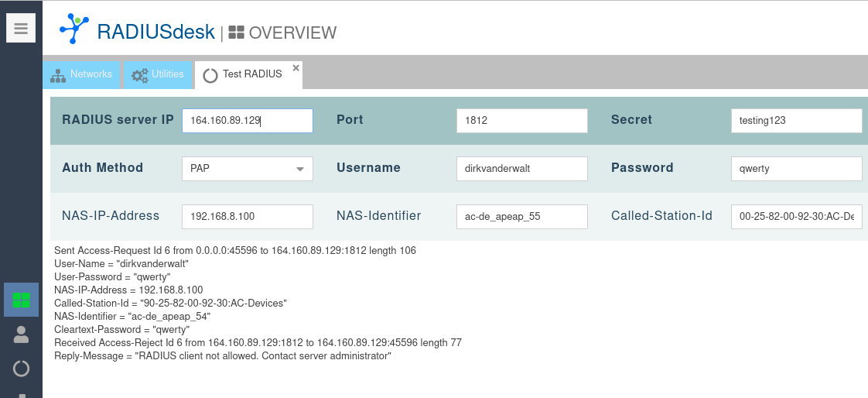Click the Username input field
Screen dimensions: 868x398
click(x=522, y=169)
